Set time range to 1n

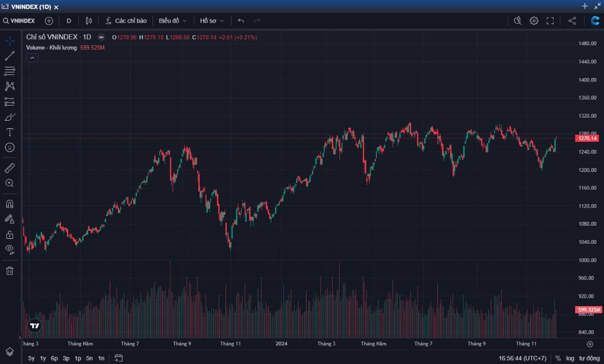pos(101,358)
